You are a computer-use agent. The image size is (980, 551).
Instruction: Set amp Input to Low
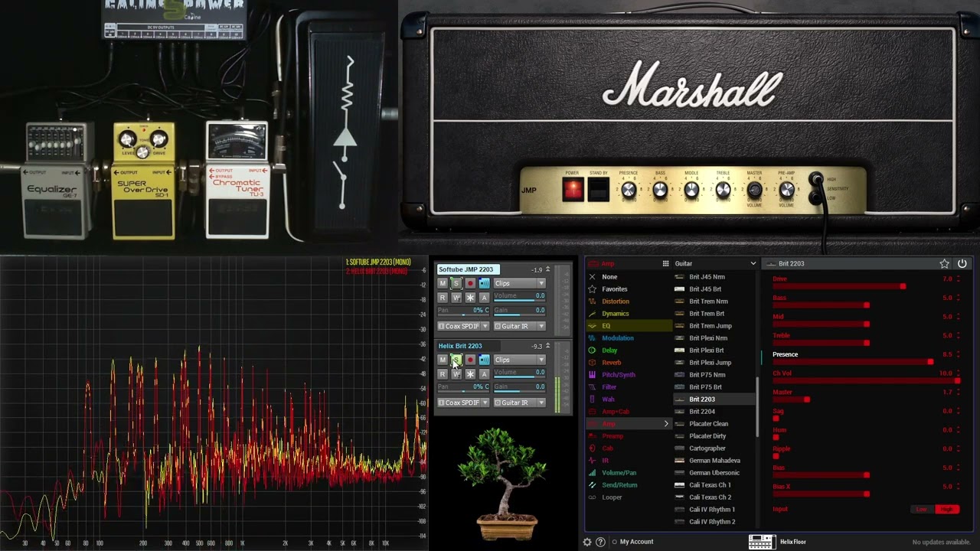click(922, 510)
